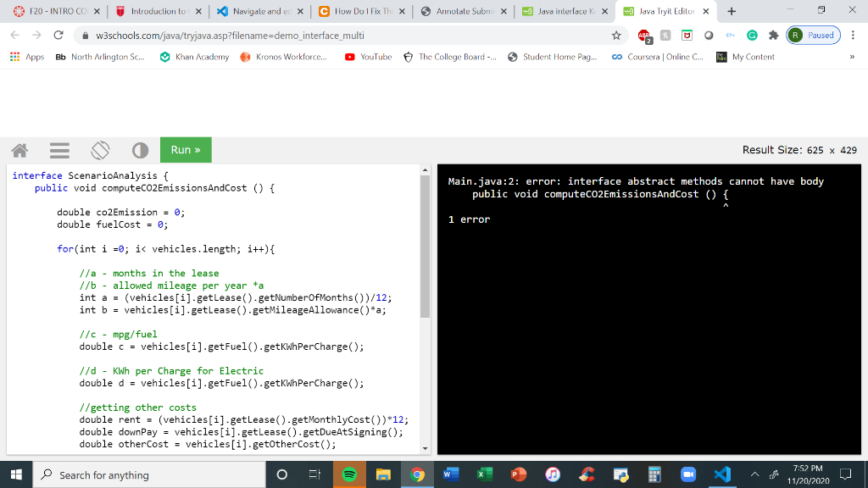Open the My Content bookmark

point(745,57)
